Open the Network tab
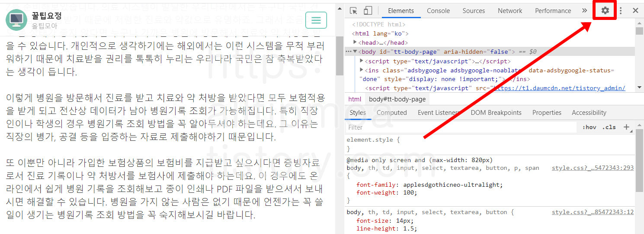 (510, 11)
